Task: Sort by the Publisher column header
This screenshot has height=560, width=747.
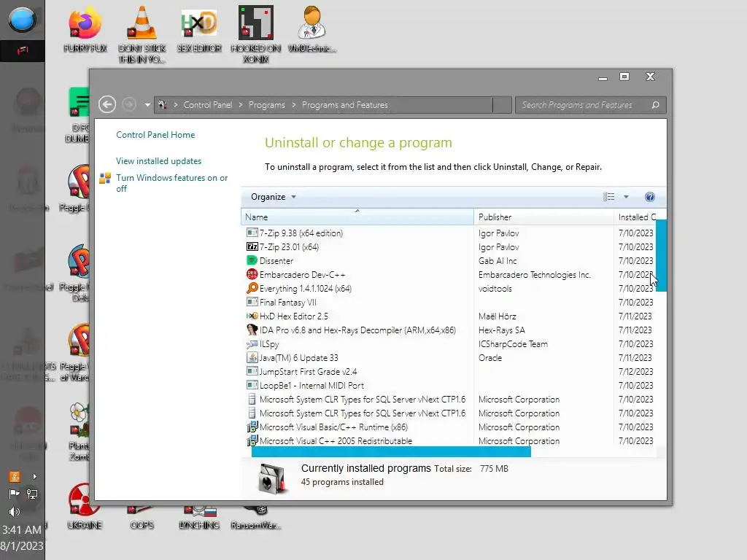Action: [543, 217]
